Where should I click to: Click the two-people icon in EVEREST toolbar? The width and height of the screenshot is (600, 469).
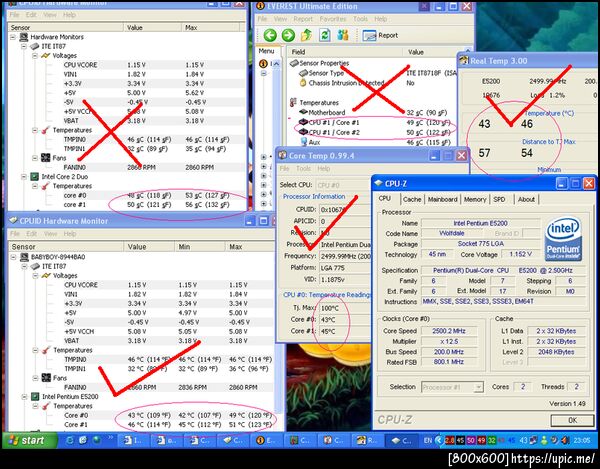343,35
